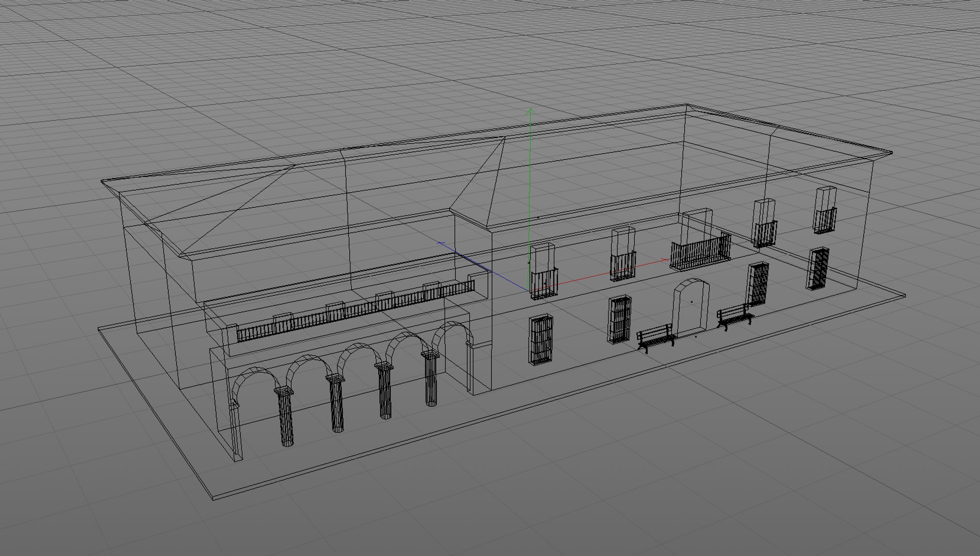Select the long balustrade above the arcade

(356, 310)
